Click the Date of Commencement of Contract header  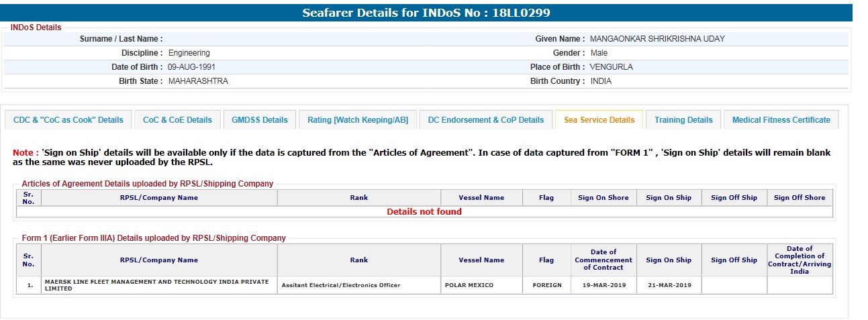603,260
